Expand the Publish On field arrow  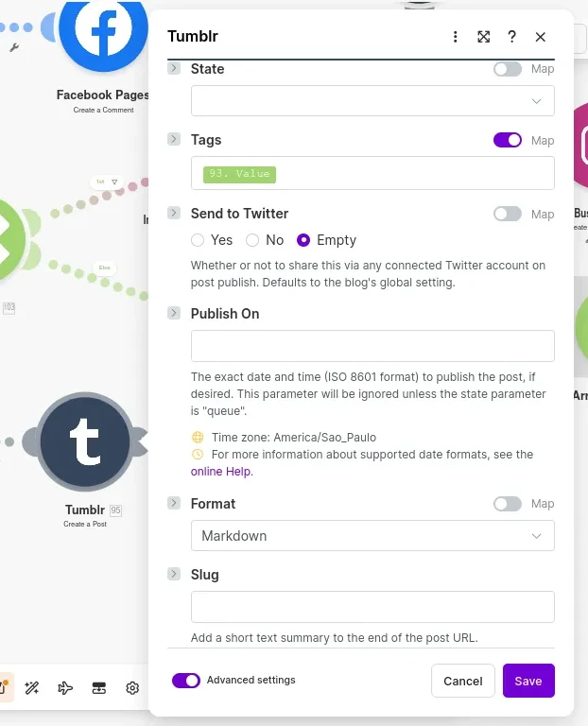pyautogui.click(x=174, y=313)
